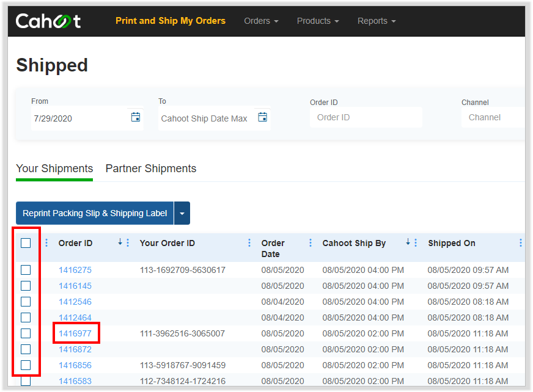
Task: Toggle Cahoot Ship By sort arrow
Action: click(x=408, y=242)
